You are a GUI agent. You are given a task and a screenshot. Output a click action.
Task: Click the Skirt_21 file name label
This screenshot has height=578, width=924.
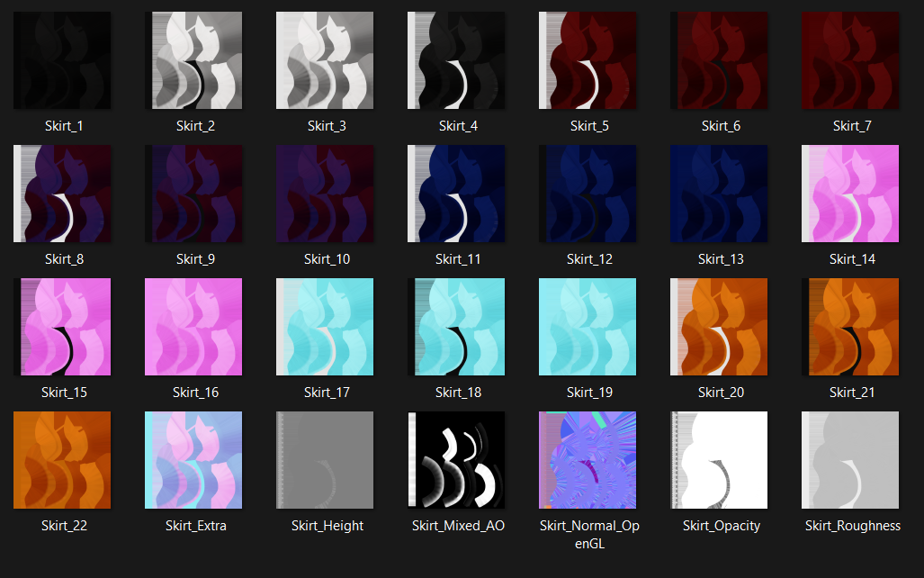coord(852,393)
